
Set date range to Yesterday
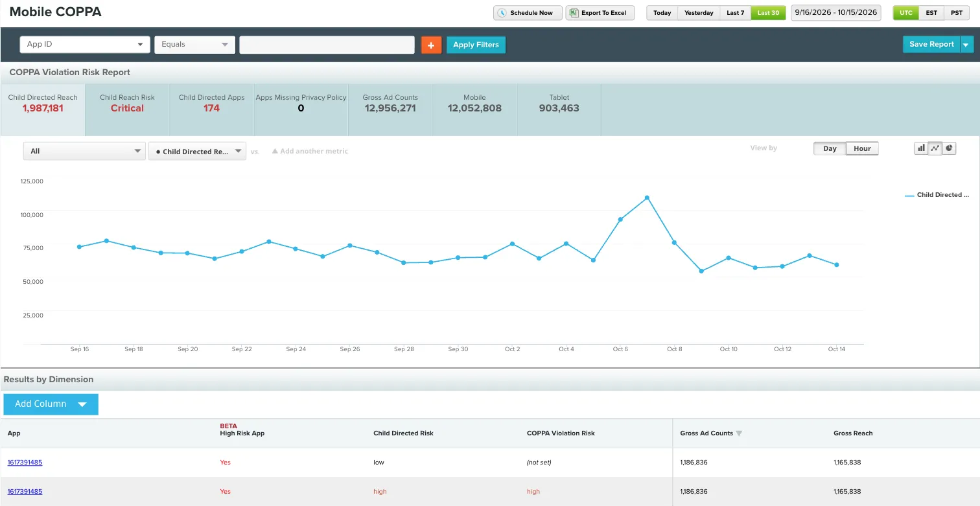699,13
